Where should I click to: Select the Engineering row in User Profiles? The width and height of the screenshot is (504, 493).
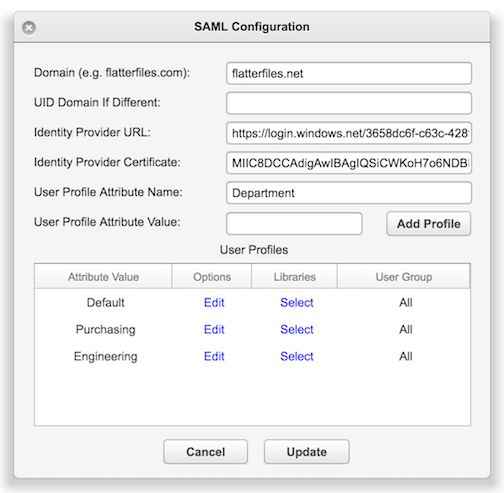252,356
